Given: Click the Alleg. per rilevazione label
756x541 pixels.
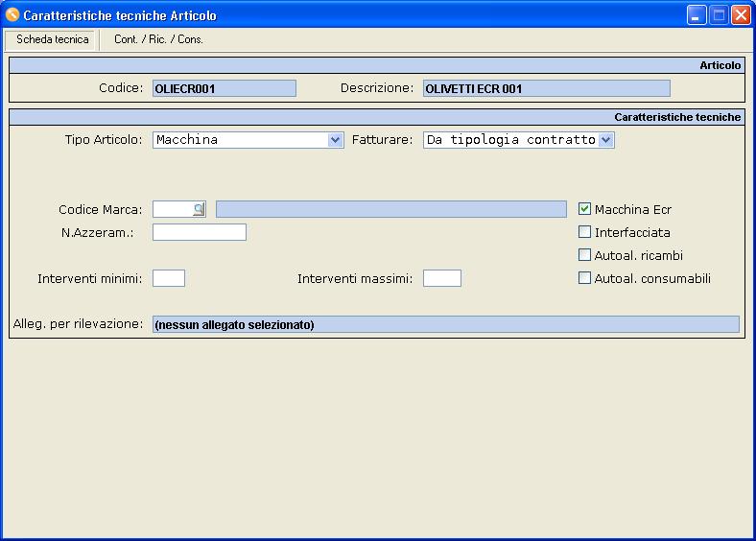Looking at the screenshot, I should [78, 324].
